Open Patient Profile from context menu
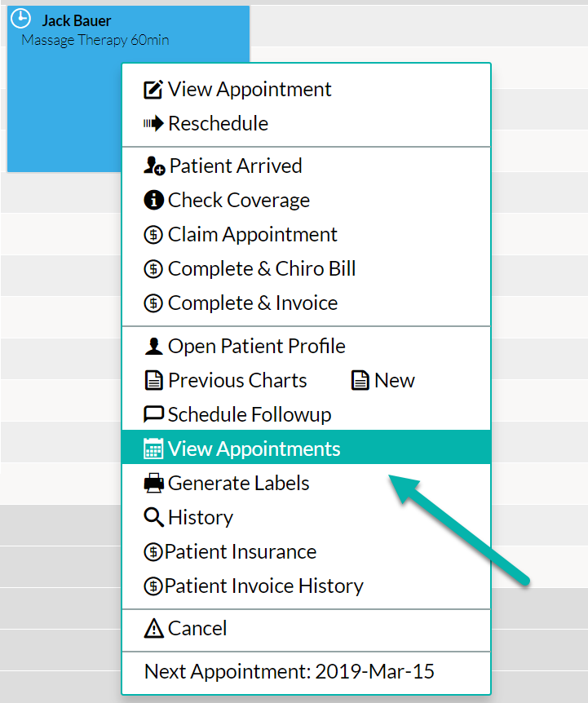The image size is (588, 703). (256, 346)
